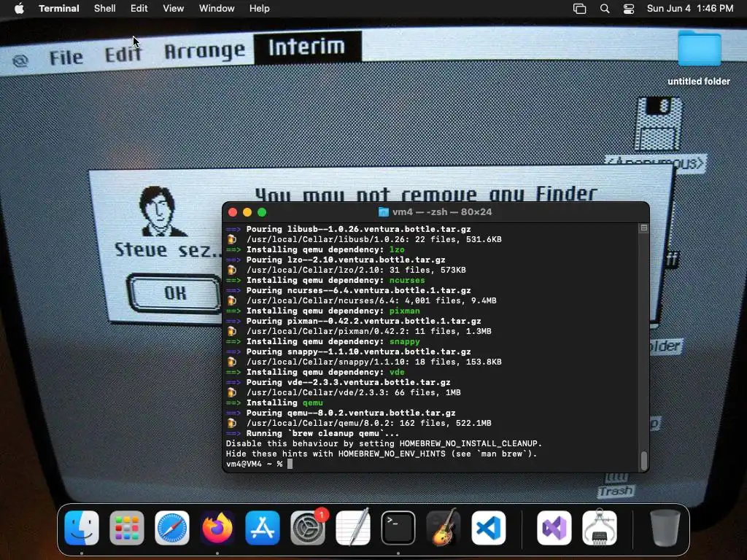Click the line Installing qemu dependency: lzo
Screen dimensions: 747x560
(325, 249)
